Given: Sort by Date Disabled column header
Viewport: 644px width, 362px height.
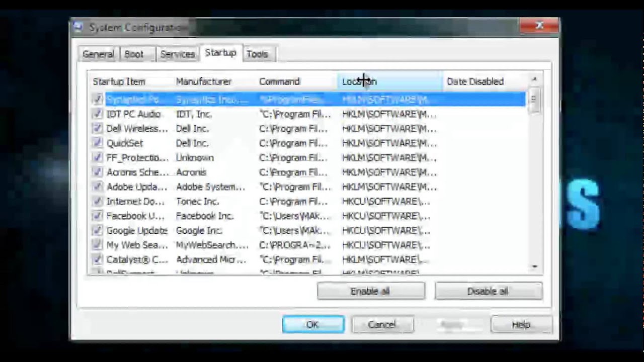Looking at the screenshot, I should (x=484, y=81).
